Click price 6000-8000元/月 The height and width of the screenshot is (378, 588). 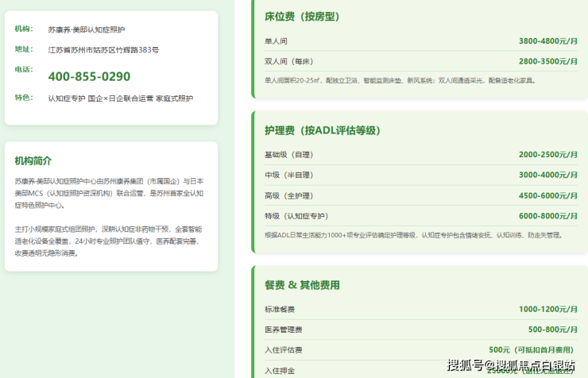pos(548,216)
